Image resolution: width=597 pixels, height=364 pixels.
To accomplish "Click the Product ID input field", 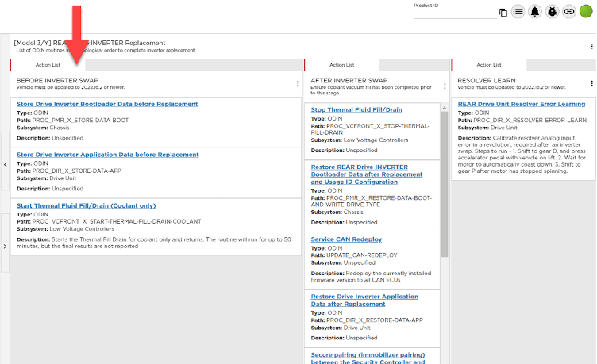I will tap(453, 13).
